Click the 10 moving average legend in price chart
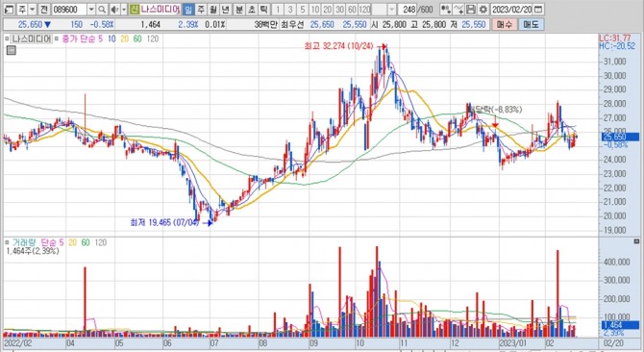 pos(111,39)
